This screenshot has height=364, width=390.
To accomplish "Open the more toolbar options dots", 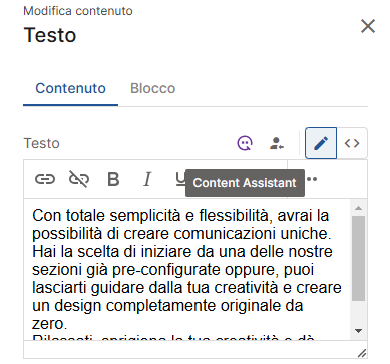I will pyautogui.click(x=312, y=179).
